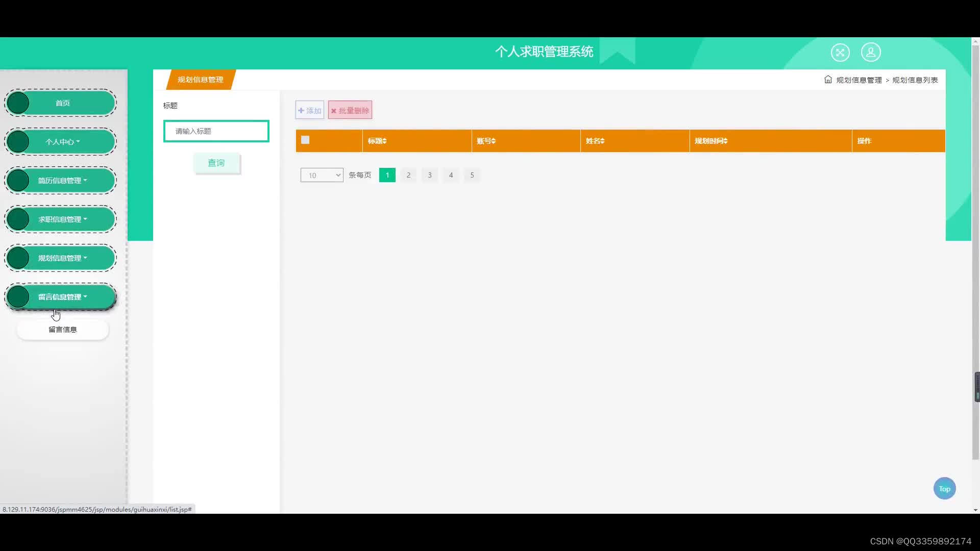This screenshot has width=980, height=551.
Task: Click the fullscreen toggle icon in header
Action: coord(840,52)
